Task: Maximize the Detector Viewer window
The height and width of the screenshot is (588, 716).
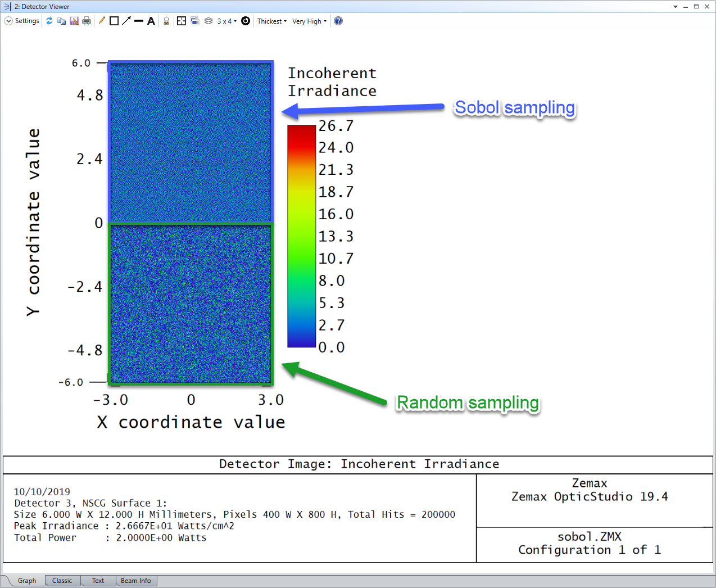Action: 696,7
